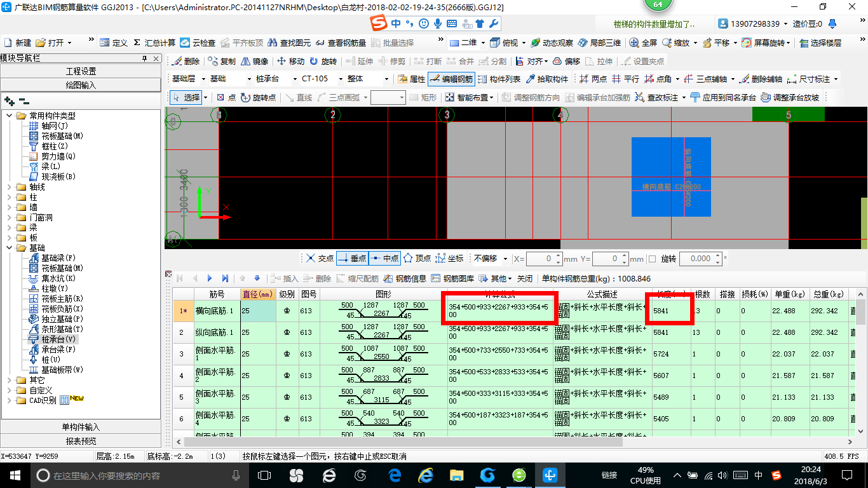Enable the 旋转 rotation checkbox

(652, 259)
